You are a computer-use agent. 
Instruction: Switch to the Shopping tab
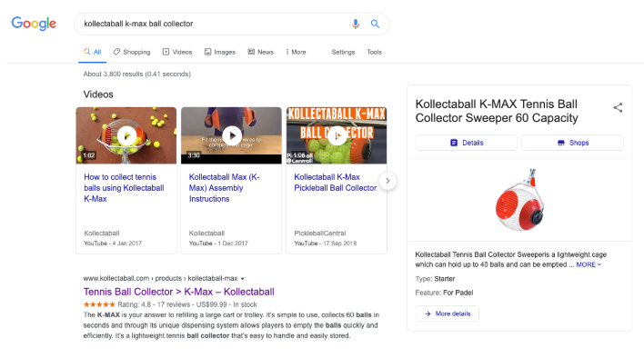[x=132, y=52]
